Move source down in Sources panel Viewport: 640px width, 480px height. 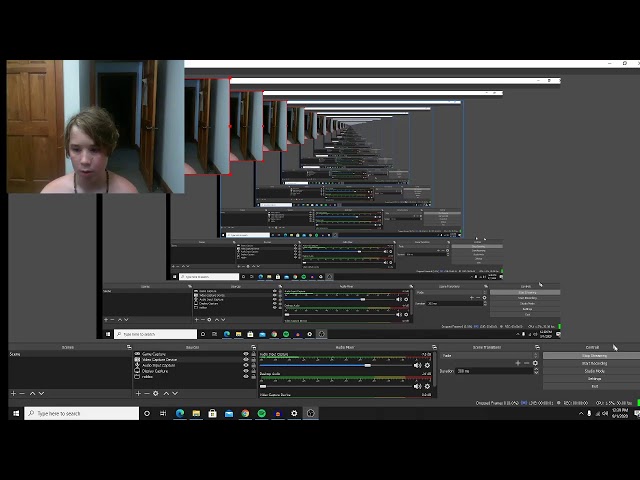tap(175, 393)
